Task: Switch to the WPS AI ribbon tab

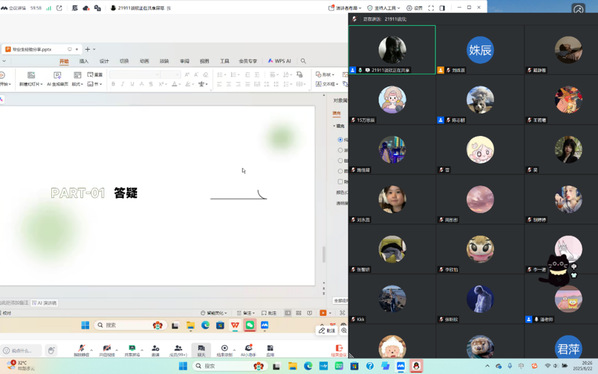Action: (x=280, y=61)
